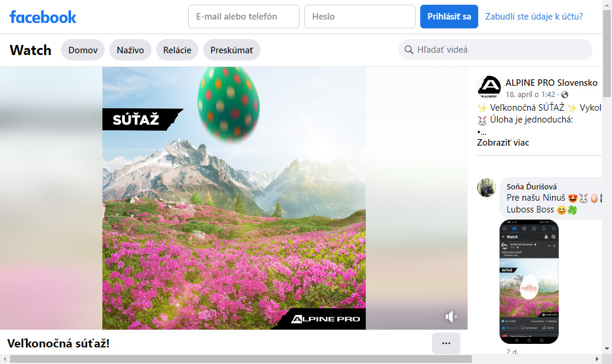
Task: Focus the Heslo password field
Action: [360, 17]
